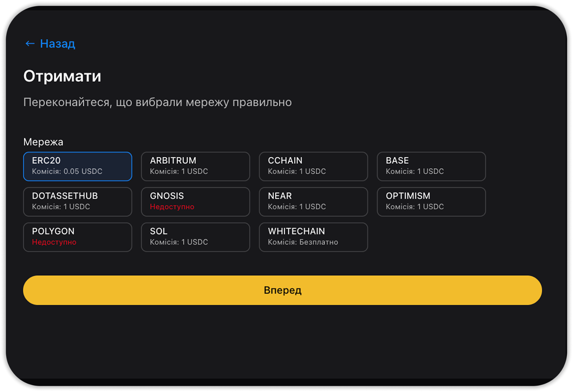Pick the BASE network option
This screenshot has width=573, height=392.
click(431, 166)
